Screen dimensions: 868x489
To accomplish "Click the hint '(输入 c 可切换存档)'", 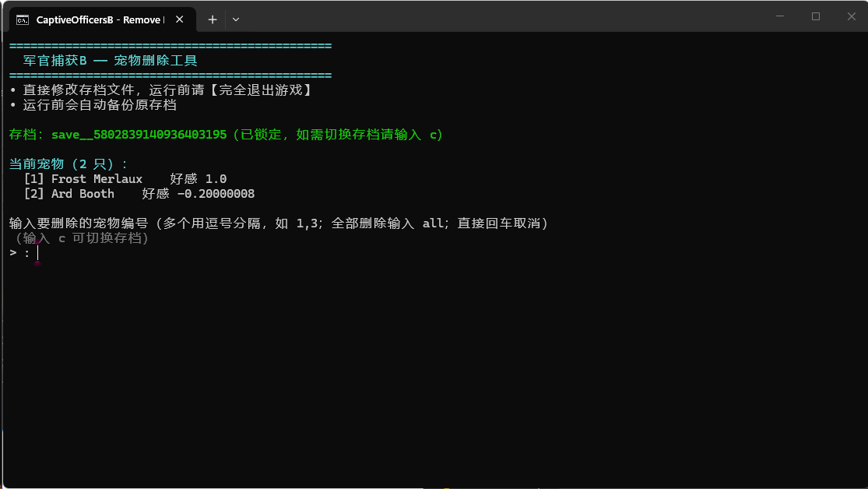I will [81, 238].
